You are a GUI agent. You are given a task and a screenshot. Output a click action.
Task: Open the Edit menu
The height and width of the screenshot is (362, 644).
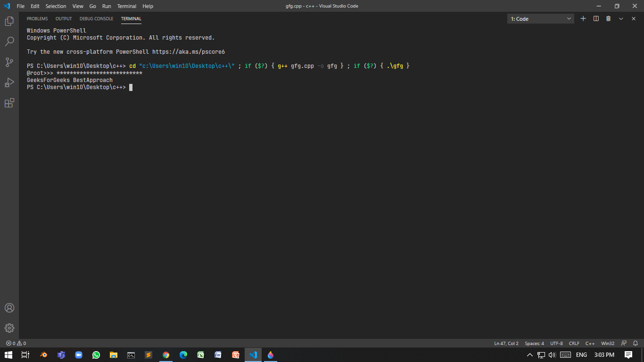pos(35,6)
